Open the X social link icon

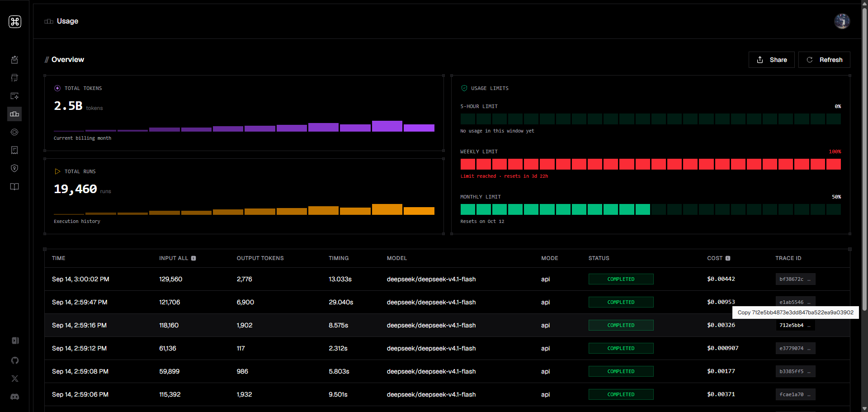click(15, 379)
